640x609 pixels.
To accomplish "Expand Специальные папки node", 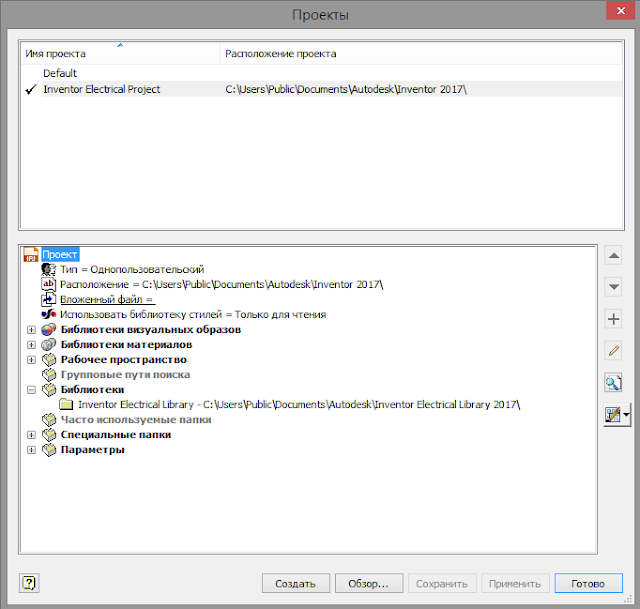I will tap(31, 435).
